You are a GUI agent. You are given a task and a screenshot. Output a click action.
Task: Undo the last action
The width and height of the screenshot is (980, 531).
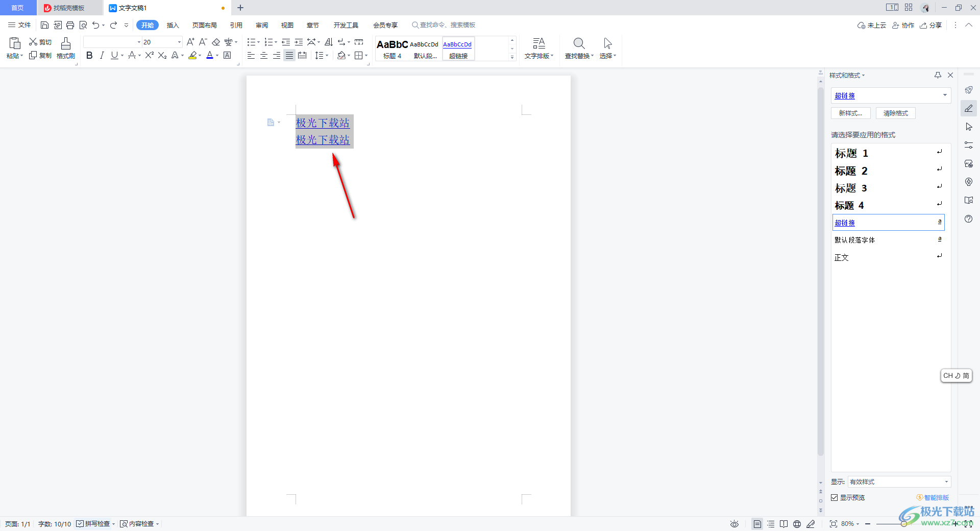pos(95,25)
